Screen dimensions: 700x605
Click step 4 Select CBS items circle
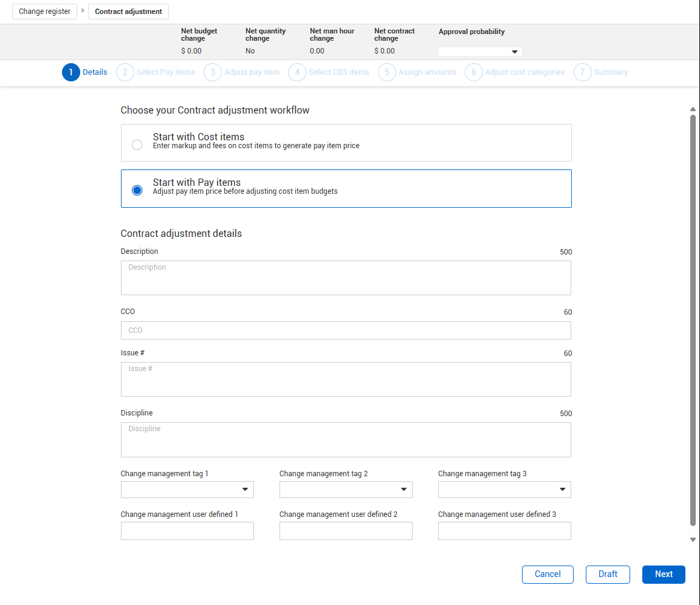(x=297, y=72)
